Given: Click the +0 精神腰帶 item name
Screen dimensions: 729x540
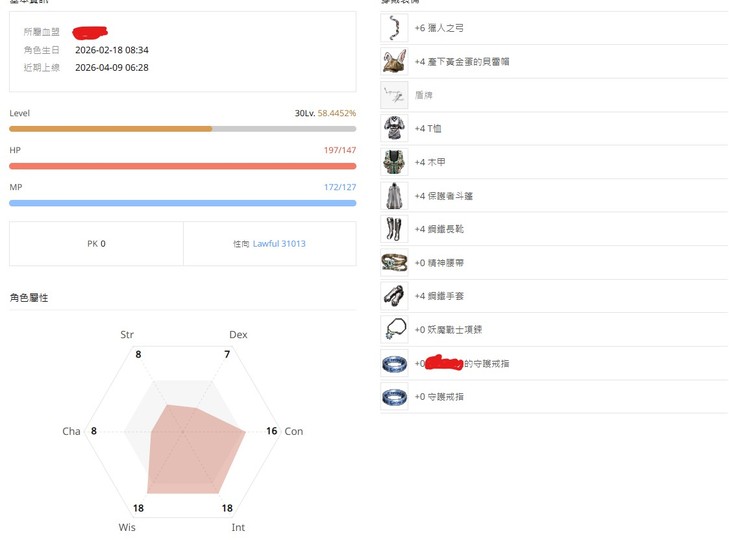Looking at the screenshot, I should [x=439, y=263].
